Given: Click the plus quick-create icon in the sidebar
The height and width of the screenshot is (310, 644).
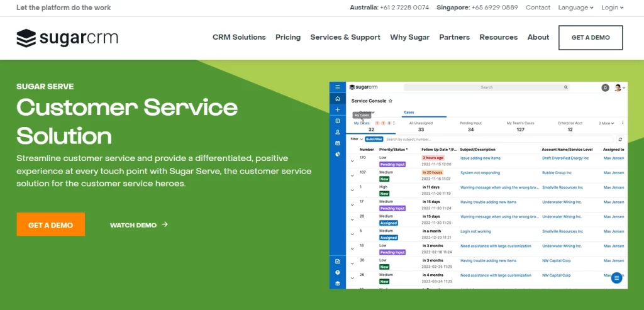Looking at the screenshot, I should click(338, 109).
